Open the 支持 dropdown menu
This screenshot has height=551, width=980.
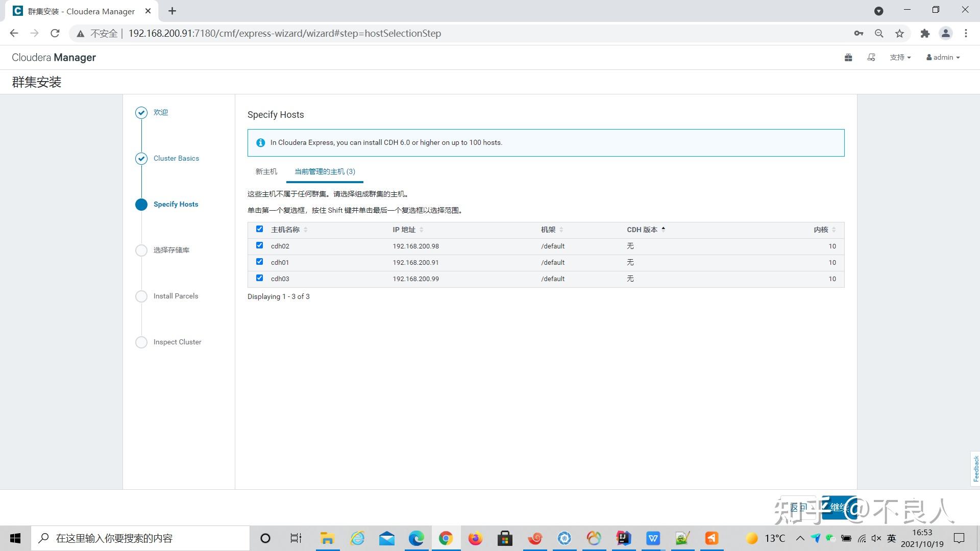900,57
